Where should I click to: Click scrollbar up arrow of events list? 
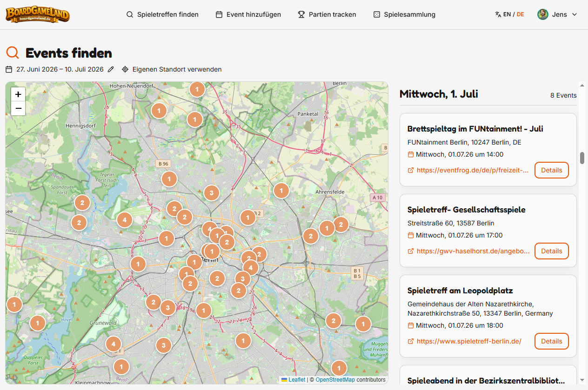click(582, 85)
